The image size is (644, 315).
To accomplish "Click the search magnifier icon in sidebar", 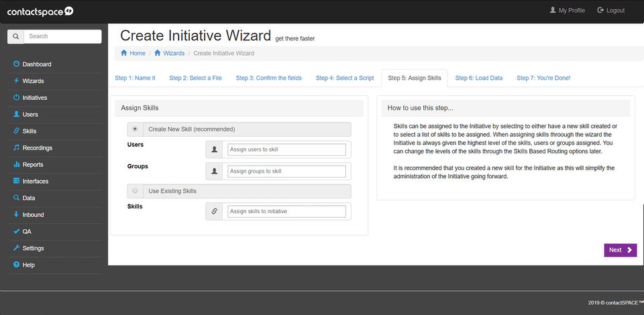I will [x=15, y=36].
